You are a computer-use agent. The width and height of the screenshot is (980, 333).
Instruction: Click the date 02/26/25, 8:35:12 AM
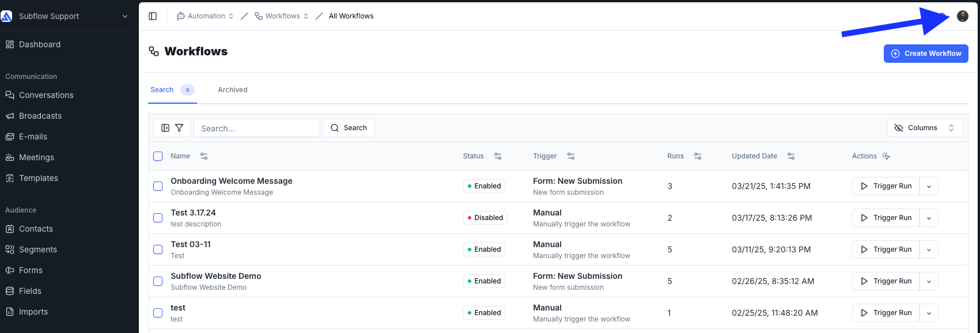pos(773,281)
